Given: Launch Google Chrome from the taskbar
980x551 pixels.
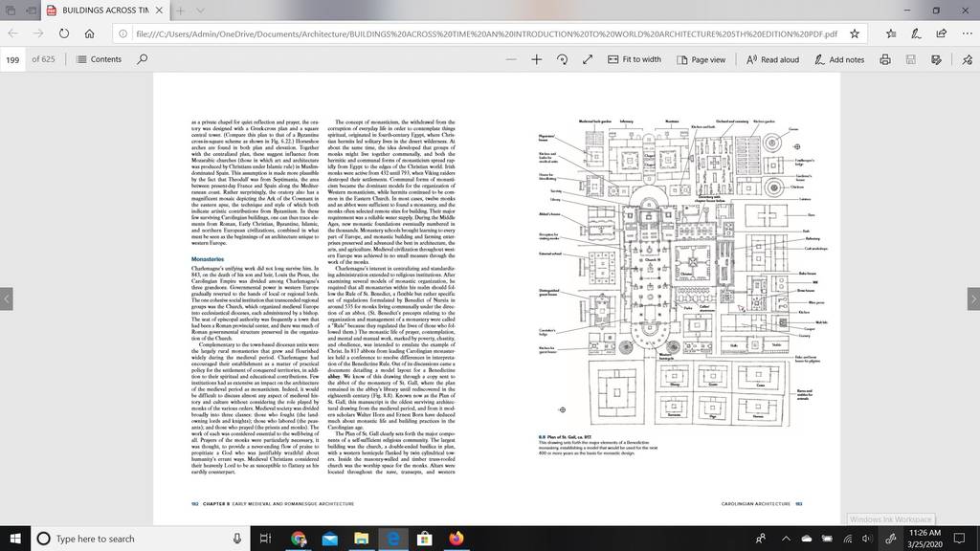Looking at the screenshot, I should pyautogui.click(x=299, y=539).
